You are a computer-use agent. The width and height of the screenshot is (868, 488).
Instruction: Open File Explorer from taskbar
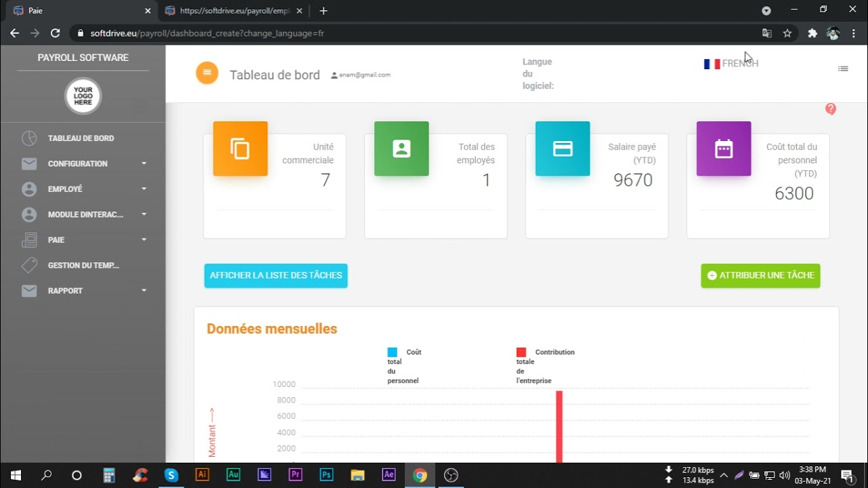click(357, 475)
